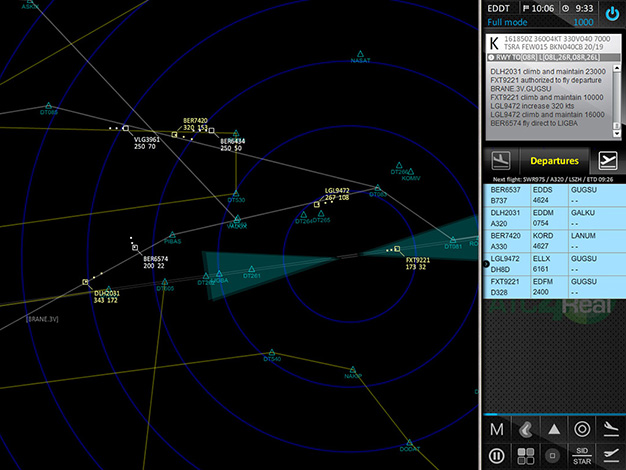This screenshot has width=626, height=470.
Task: Open the four-squares grid menu icon
Action: click(525, 456)
